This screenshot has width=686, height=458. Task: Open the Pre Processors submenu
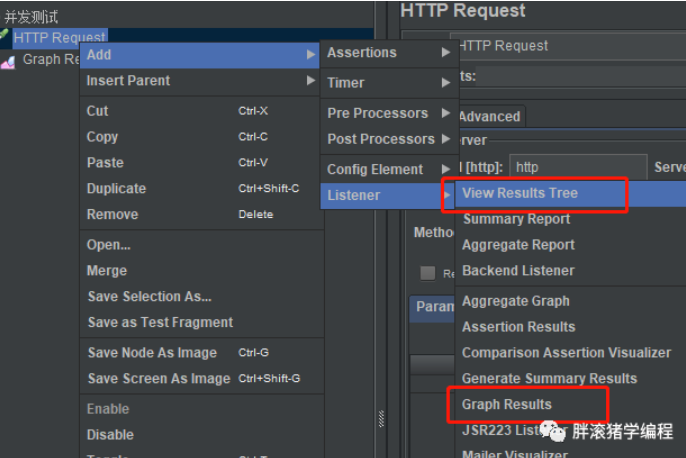[387, 113]
